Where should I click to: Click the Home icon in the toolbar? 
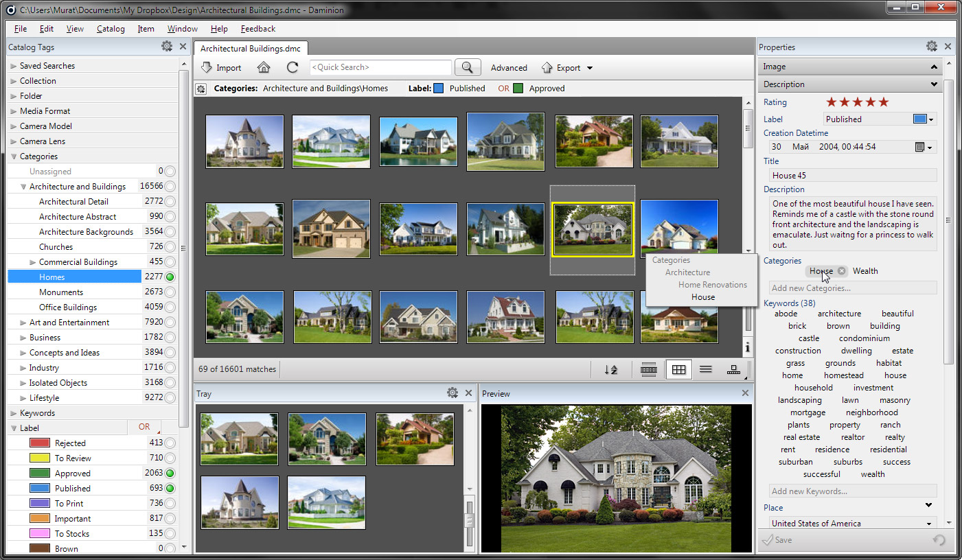point(264,67)
